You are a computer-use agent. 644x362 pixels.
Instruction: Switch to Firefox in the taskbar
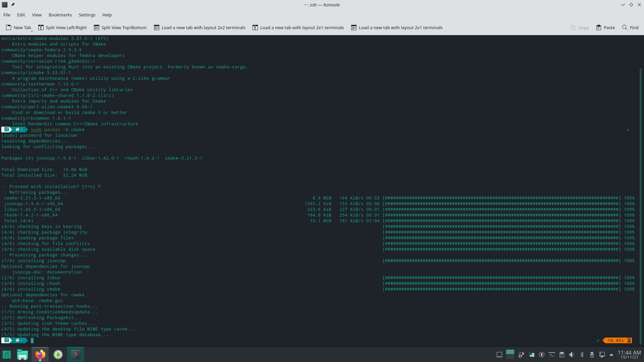point(40,354)
